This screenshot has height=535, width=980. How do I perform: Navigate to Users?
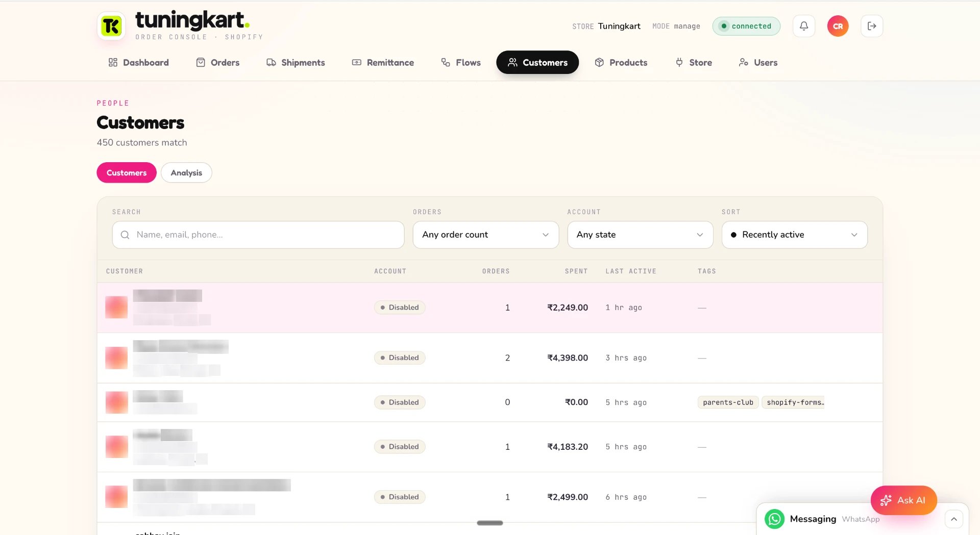click(x=758, y=62)
